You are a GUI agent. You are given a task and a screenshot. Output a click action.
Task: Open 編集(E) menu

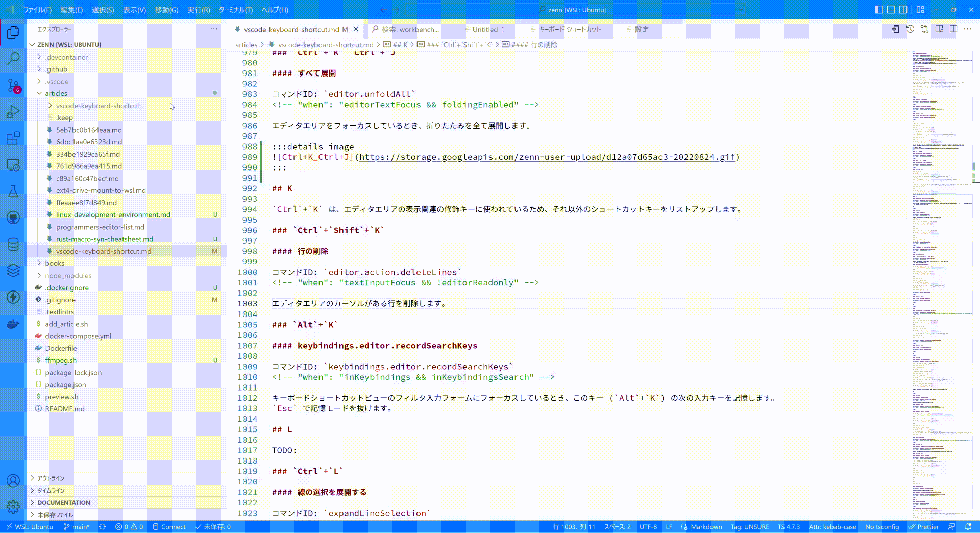(71, 10)
